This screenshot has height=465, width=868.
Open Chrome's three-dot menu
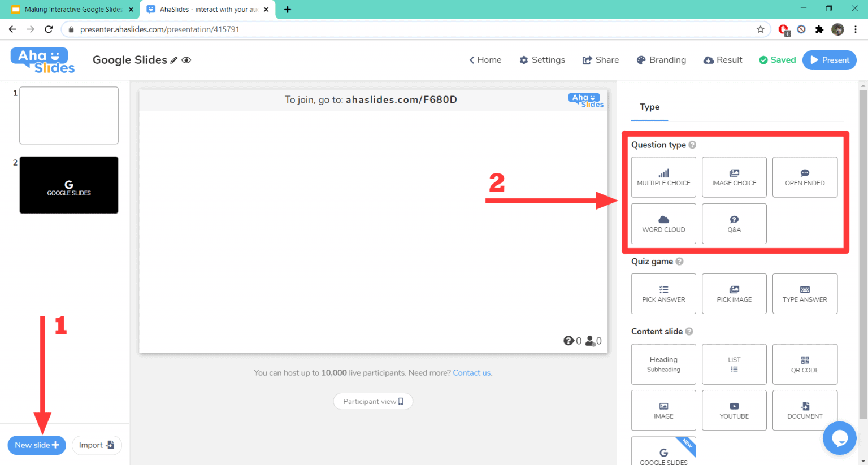coord(856,29)
